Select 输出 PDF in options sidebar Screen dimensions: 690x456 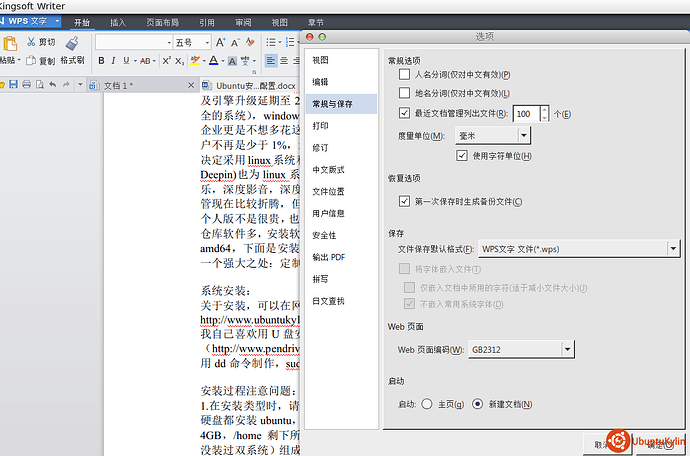(x=341, y=257)
